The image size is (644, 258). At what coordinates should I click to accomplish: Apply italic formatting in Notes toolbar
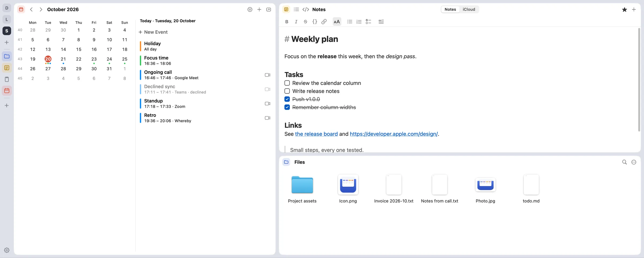pyautogui.click(x=296, y=22)
